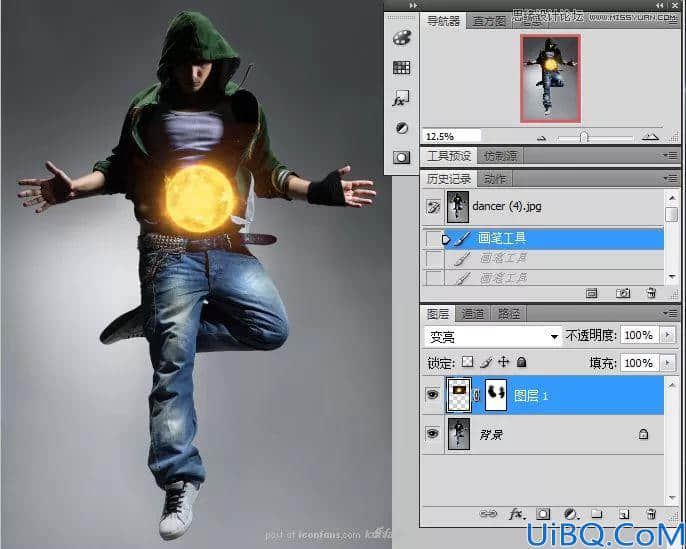Viewport: 686px width, 549px height.
Task: Open the Adjustments half-circle panel icon
Action: tap(402, 128)
